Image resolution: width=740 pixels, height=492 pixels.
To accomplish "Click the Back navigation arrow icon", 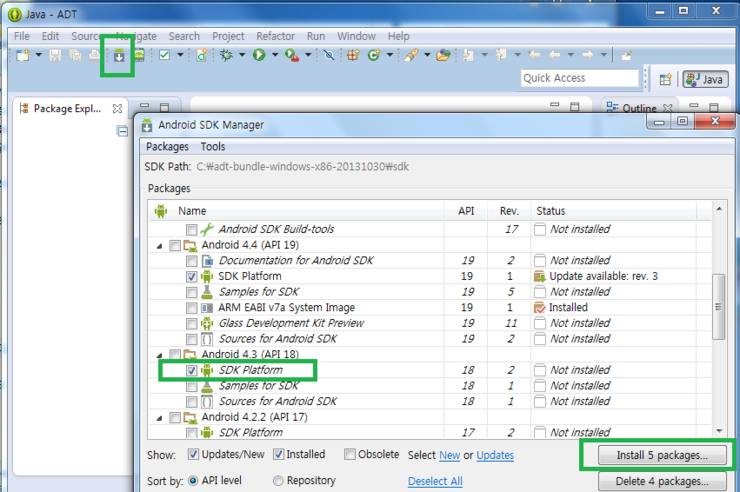I will [555, 56].
